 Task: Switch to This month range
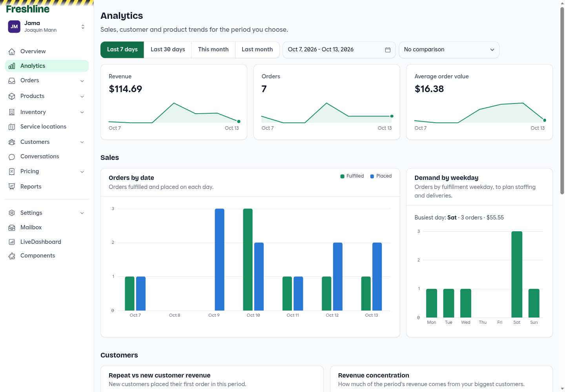pyautogui.click(x=213, y=50)
